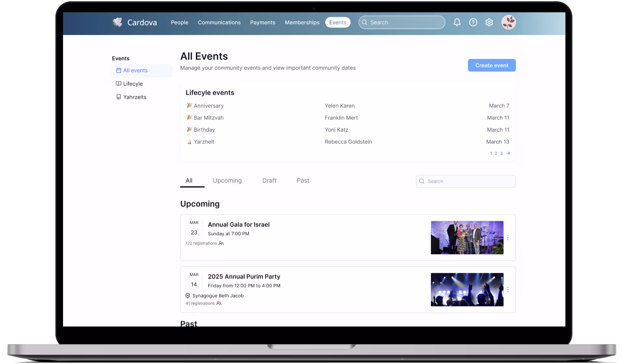Switch to the Past tab
The image size is (622, 364).
[303, 181]
